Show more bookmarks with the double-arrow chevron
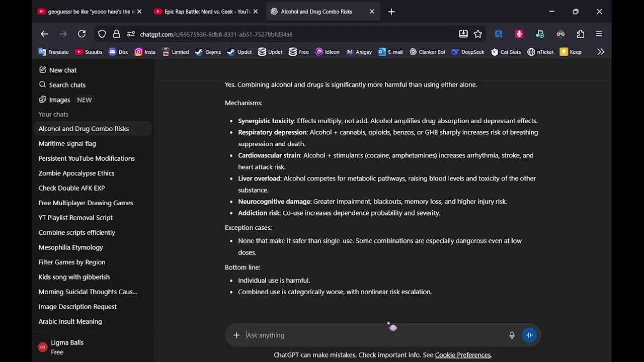Image resolution: width=644 pixels, height=362 pixels. coord(601,52)
